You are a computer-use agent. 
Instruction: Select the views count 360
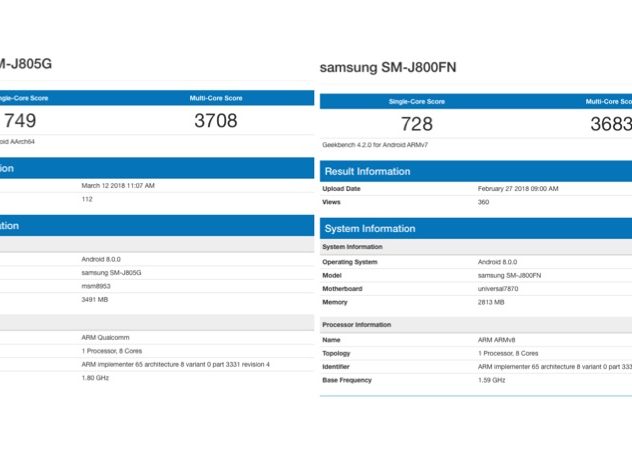(x=484, y=202)
